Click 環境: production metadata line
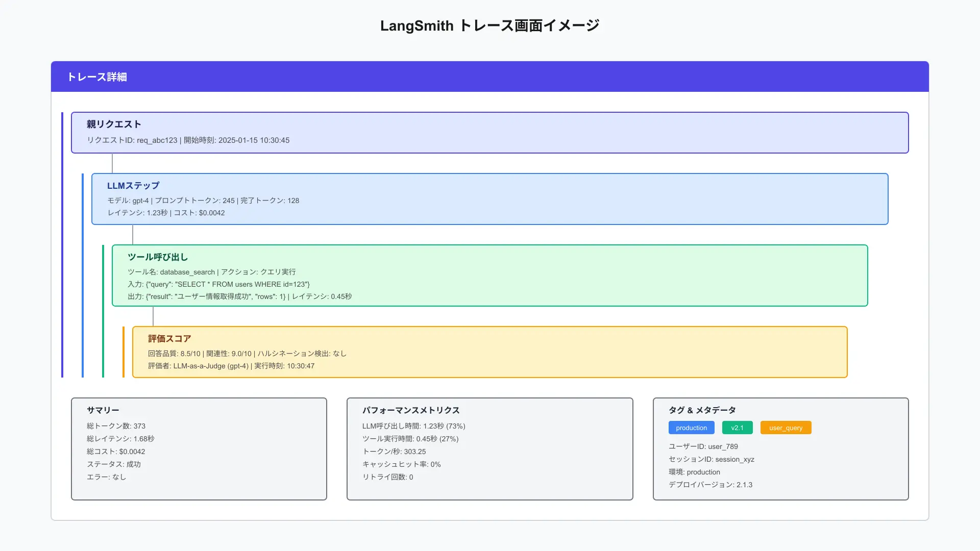Viewport: 980px width, 551px height. (694, 472)
